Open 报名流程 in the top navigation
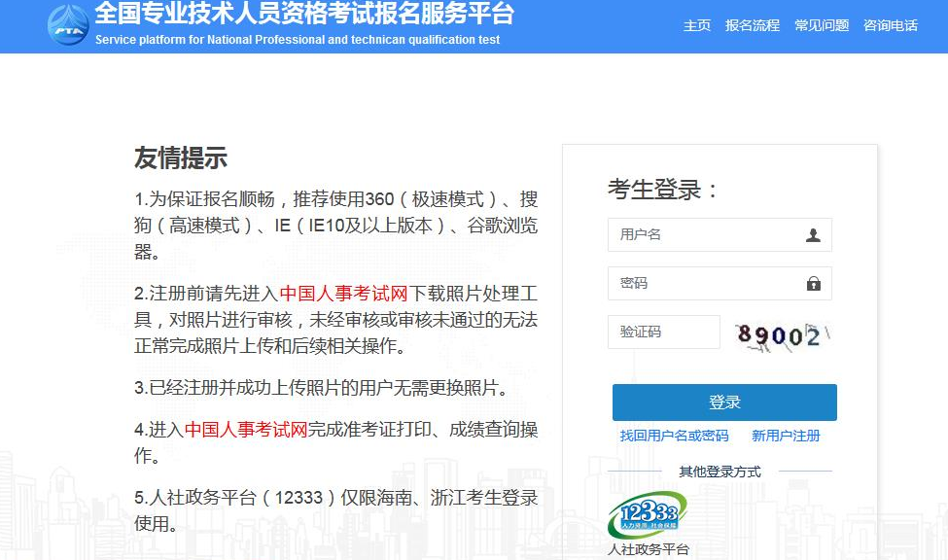Viewport: 948px width, 560px height. (753, 25)
